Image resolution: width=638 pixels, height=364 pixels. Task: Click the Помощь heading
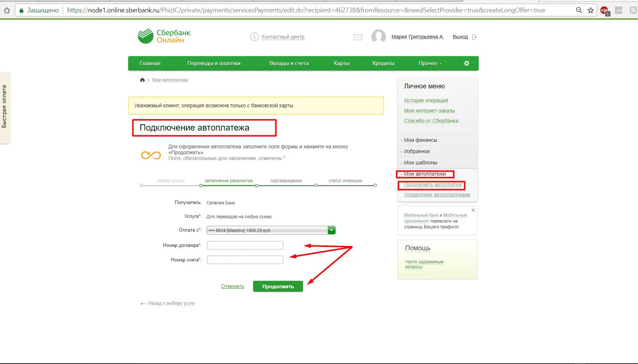point(418,248)
